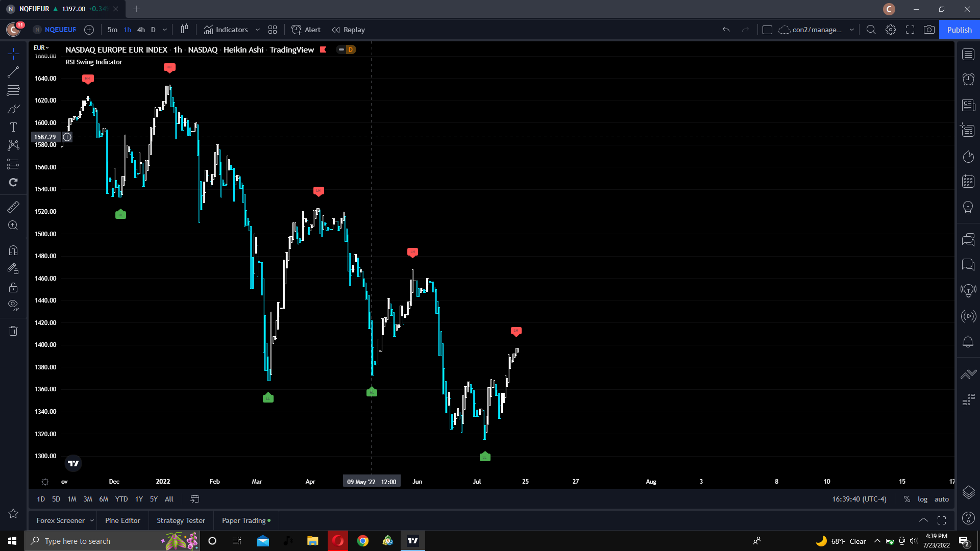Take a chart snapshot with camera icon

[929, 30]
